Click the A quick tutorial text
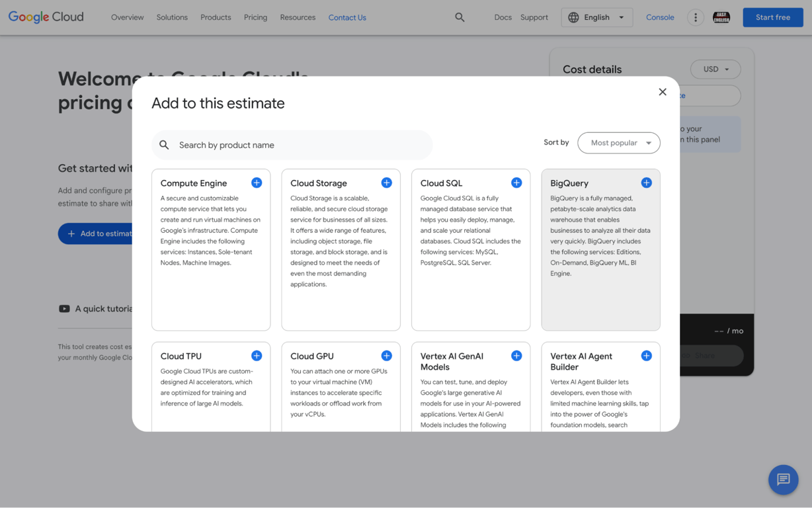This screenshot has width=812, height=508. tap(104, 308)
